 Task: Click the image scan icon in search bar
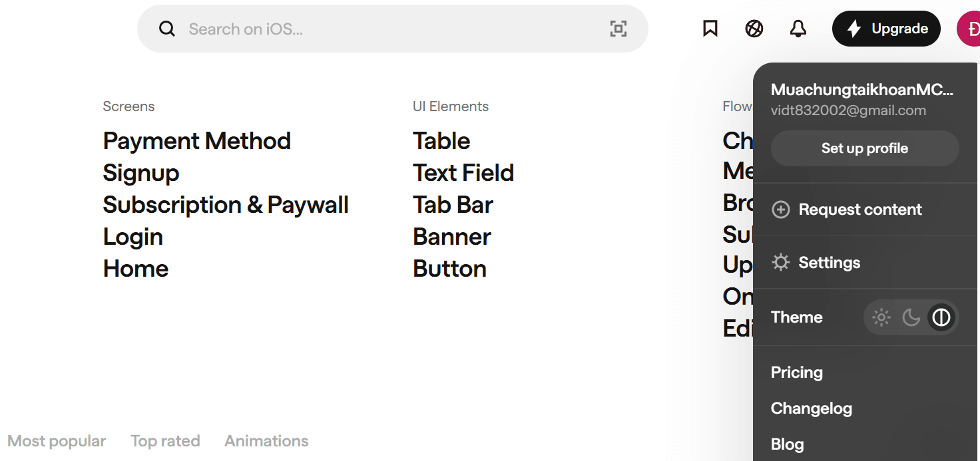[x=618, y=29]
